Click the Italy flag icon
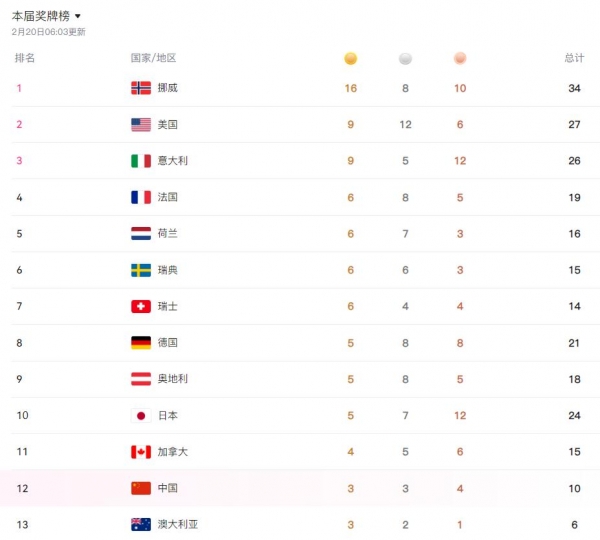Screen dimensions: 600x540 point(141,161)
